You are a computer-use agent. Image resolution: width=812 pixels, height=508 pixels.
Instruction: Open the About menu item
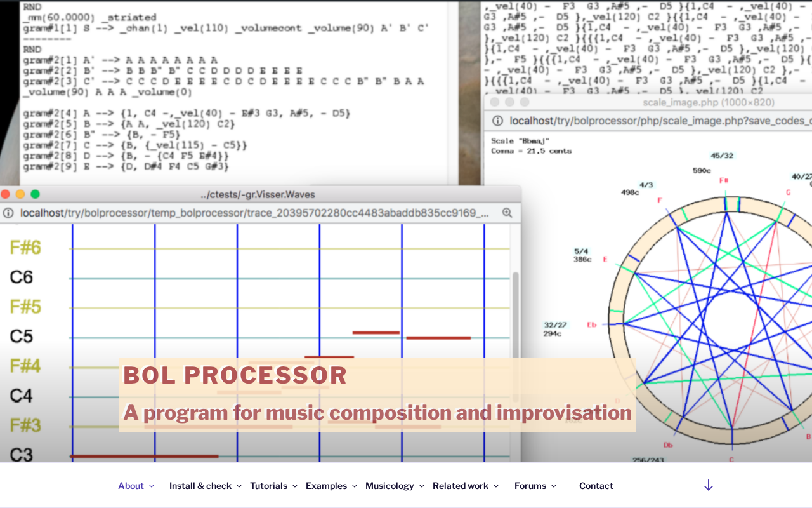[x=131, y=486]
